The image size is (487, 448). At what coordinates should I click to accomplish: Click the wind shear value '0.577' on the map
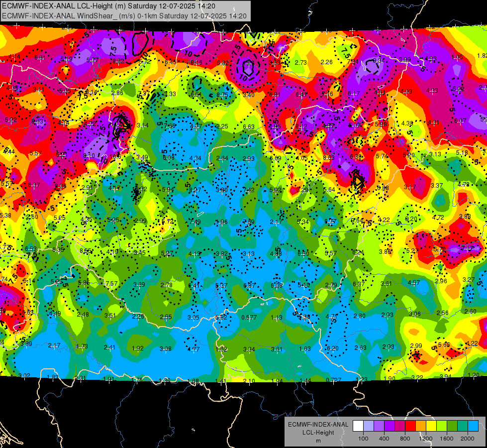point(249,318)
